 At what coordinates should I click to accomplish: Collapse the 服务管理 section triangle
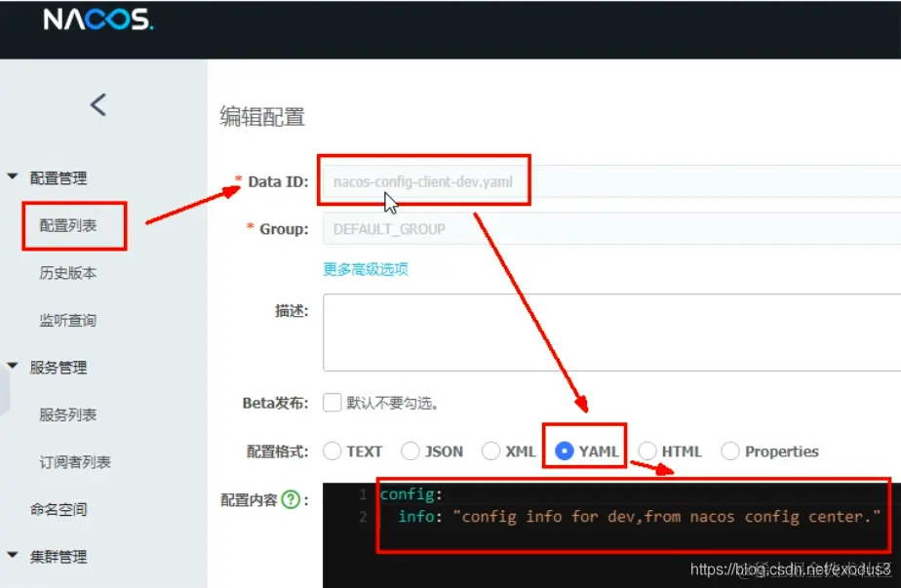click(x=13, y=368)
